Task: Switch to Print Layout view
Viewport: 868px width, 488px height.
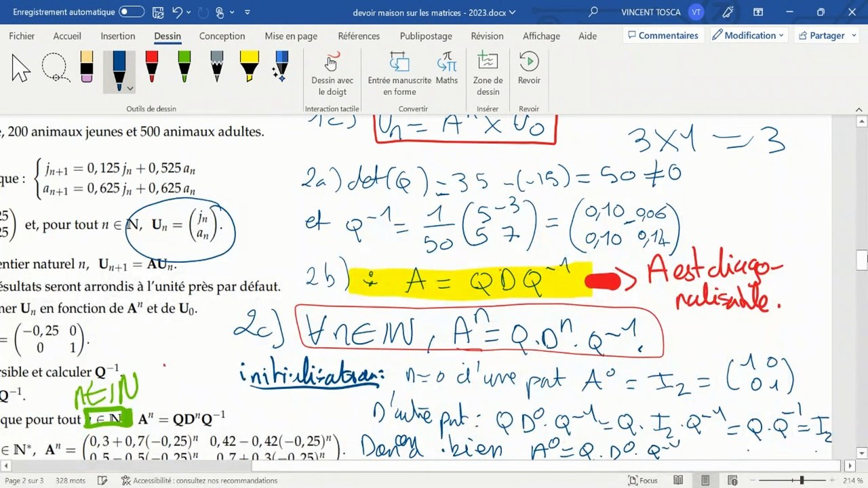Action: [706, 481]
